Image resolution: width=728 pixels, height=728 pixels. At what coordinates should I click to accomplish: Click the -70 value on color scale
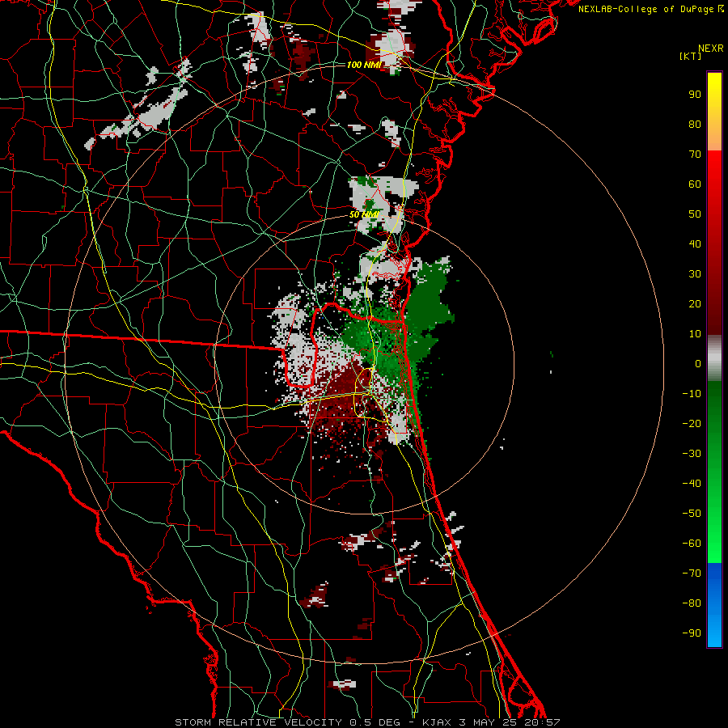[692, 574]
